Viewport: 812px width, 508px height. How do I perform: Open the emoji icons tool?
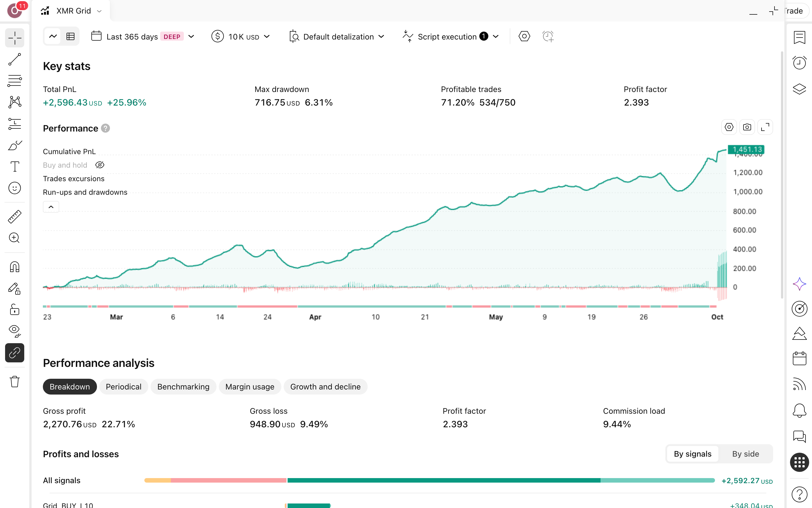(14, 188)
